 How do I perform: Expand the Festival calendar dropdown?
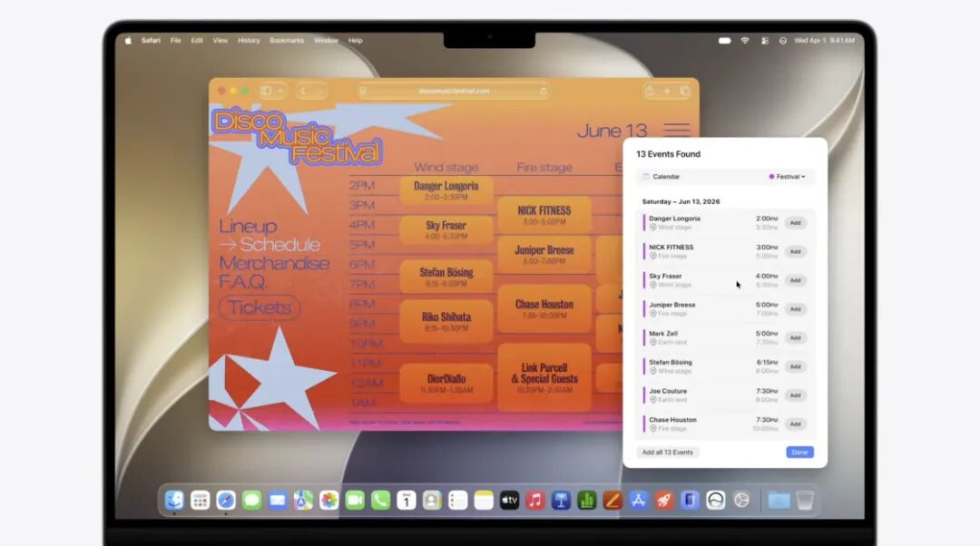(x=788, y=177)
